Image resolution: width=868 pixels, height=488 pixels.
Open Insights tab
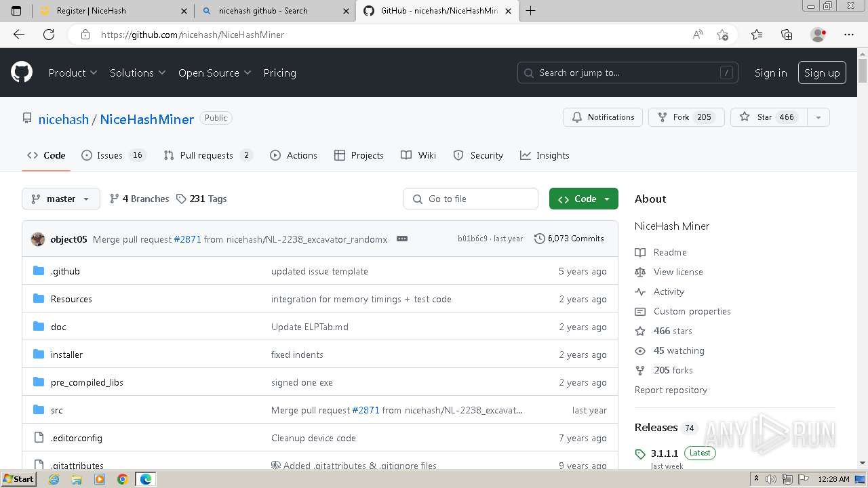coord(545,155)
